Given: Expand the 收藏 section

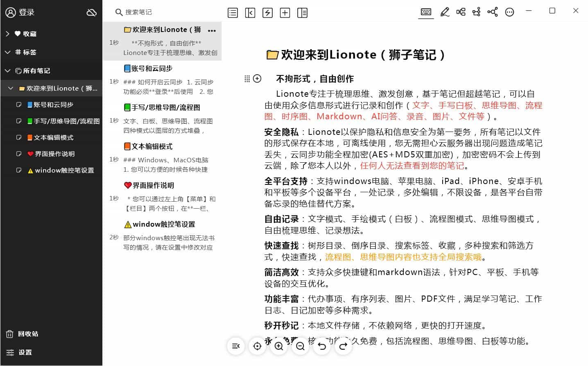Looking at the screenshot, I should coord(7,34).
